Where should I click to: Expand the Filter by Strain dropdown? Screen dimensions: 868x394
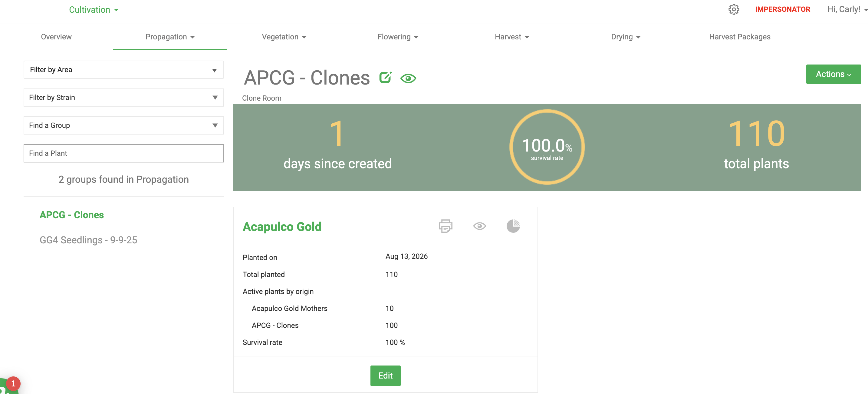click(x=124, y=98)
